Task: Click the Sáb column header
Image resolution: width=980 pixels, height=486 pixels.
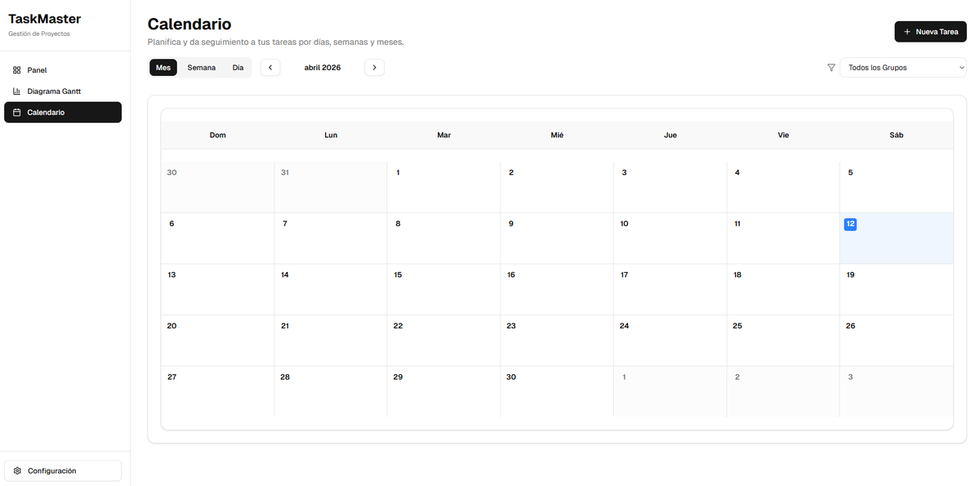Action: (897, 135)
